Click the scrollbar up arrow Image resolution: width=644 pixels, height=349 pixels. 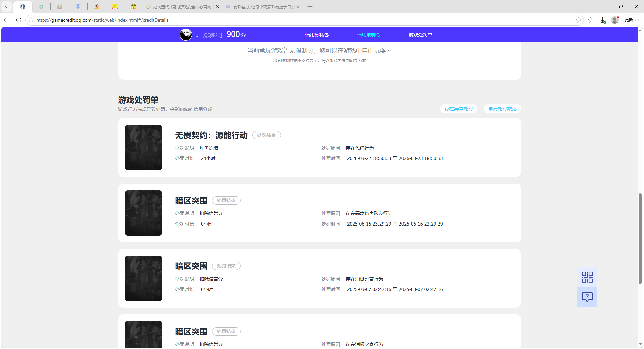tap(640, 30)
